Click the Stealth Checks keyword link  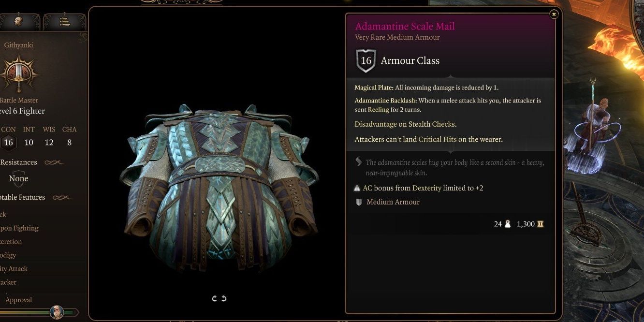[x=431, y=124]
